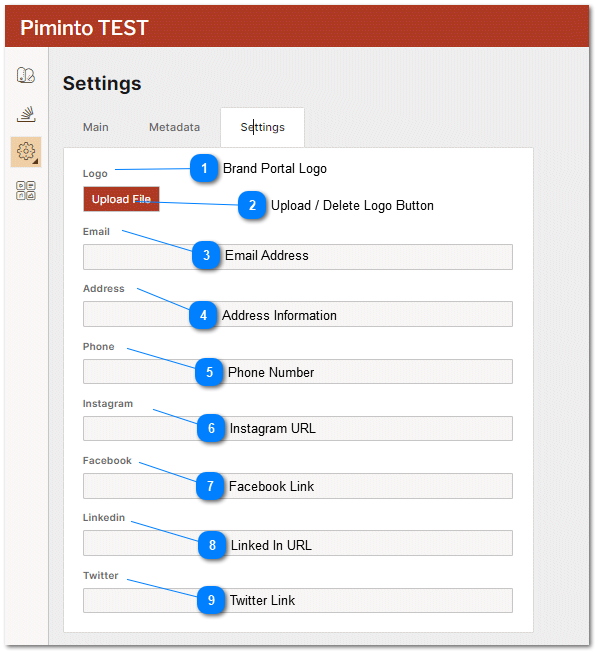Click the Email field label
598x654 pixels.
point(96,231)
